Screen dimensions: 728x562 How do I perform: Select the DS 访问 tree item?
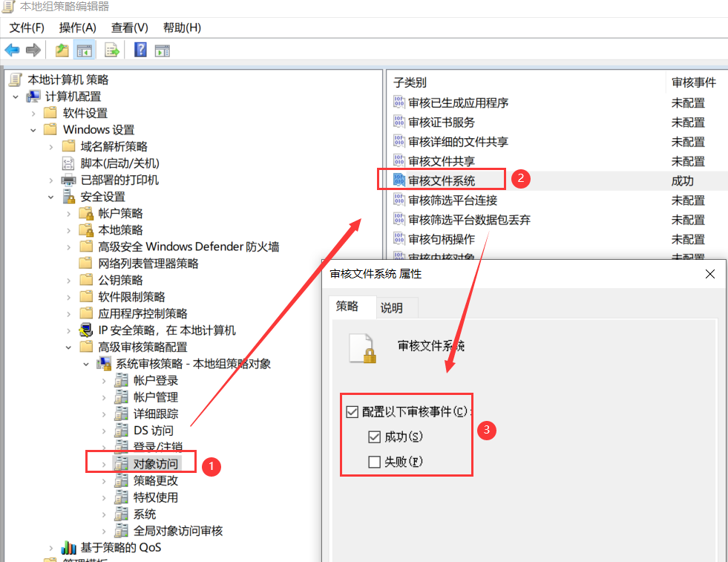point(153,431)
